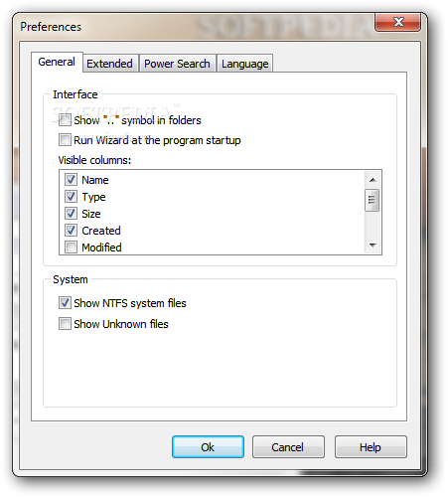Click the columns list scroll down arrow
Screen dimensions: 448x497
click(x=373, y=246)
